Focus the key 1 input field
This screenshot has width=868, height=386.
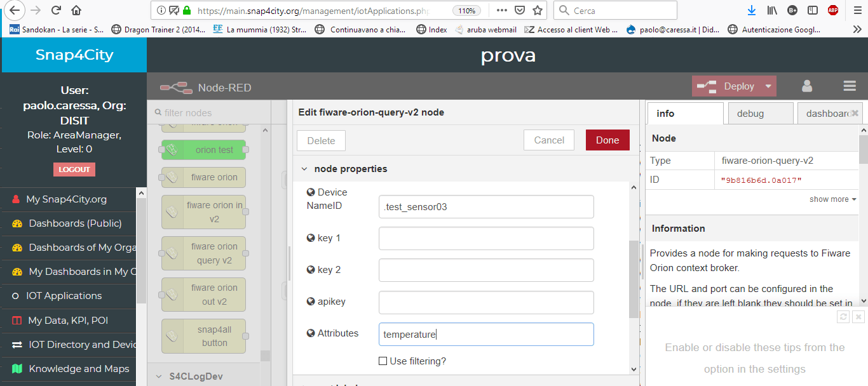pyautogui.click(x=486, y=238)
